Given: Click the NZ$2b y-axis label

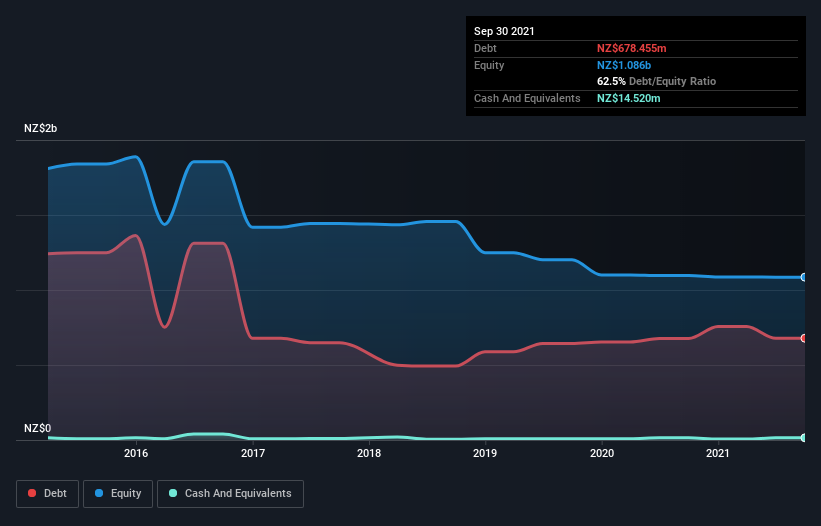Looking at the screenshot, I should point(40,129).
